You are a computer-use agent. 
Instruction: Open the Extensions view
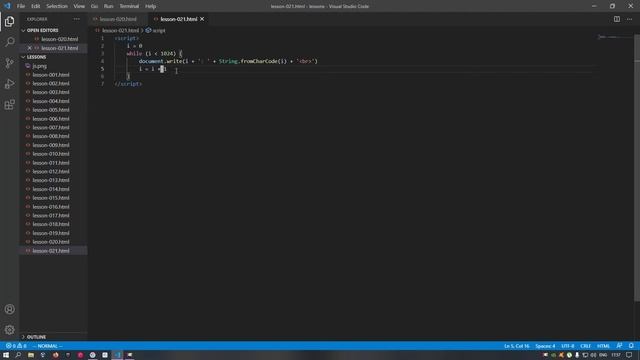click(9, 104)
